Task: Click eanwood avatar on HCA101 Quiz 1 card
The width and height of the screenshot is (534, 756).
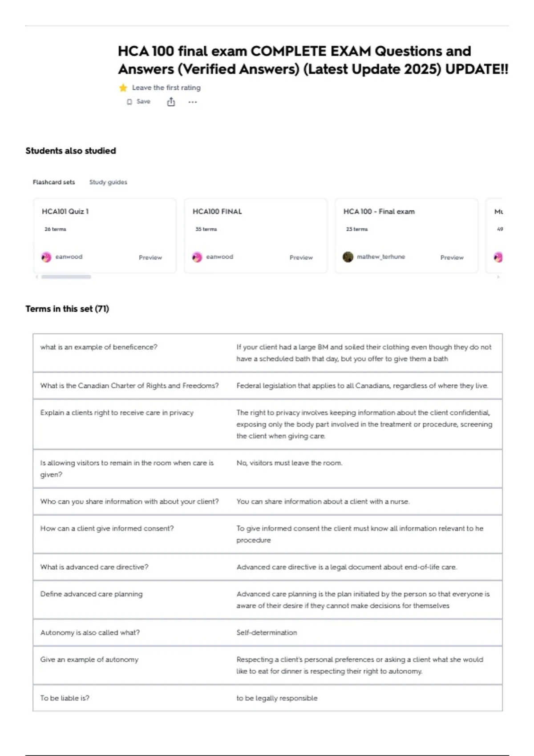Action: [x=46, y=257]
